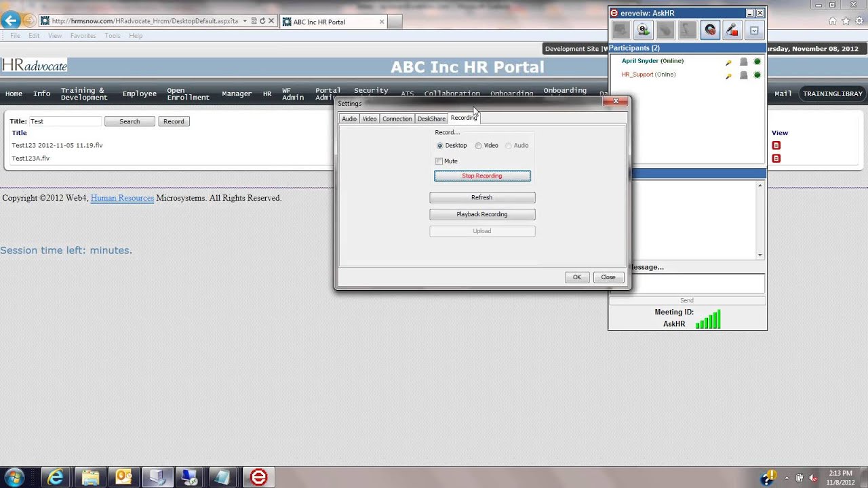Open the Human Resources footer link

click(x=122, y=198)
